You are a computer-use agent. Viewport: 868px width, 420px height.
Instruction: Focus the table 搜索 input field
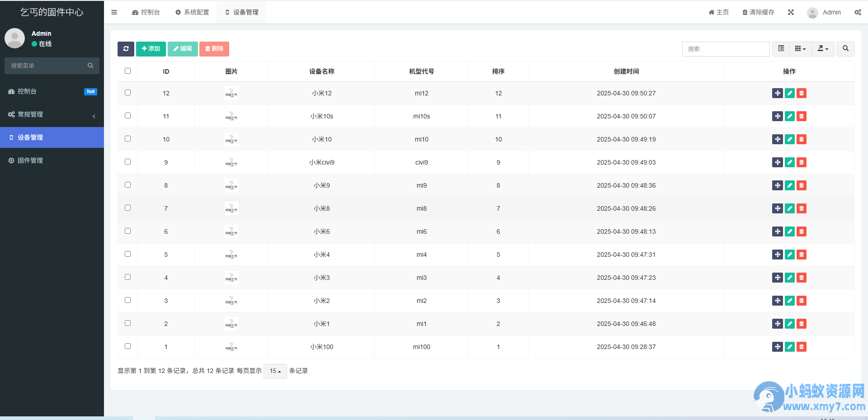tap(726, 49)
